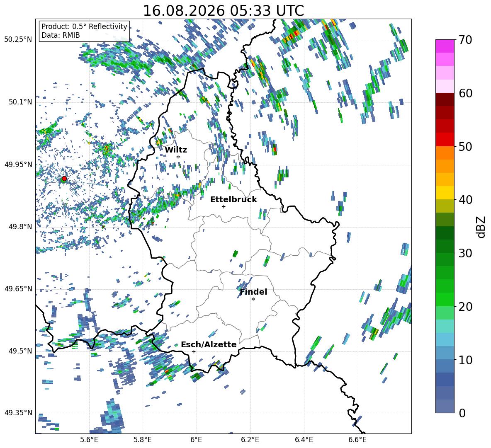Viewport: 491px width, 448px height.
Task: Click the 16.08.2026 05:33 UTC title
Action: pyautogui.click(x=223, y=11)
